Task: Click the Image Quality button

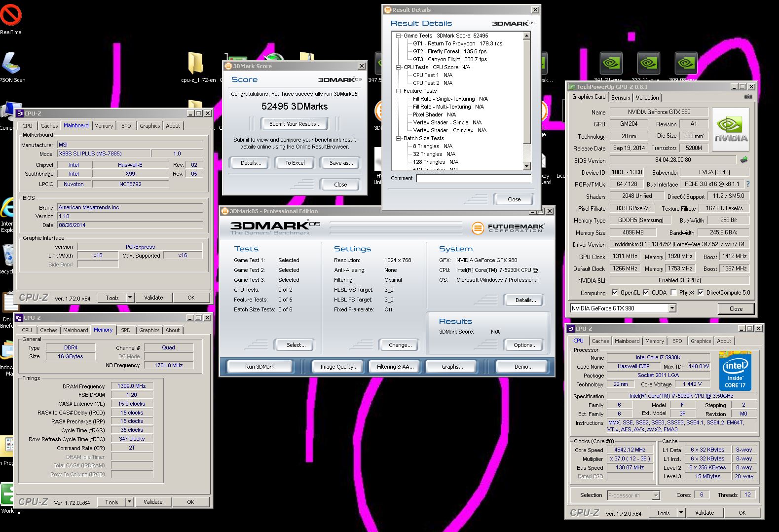Action: (338, 367)
